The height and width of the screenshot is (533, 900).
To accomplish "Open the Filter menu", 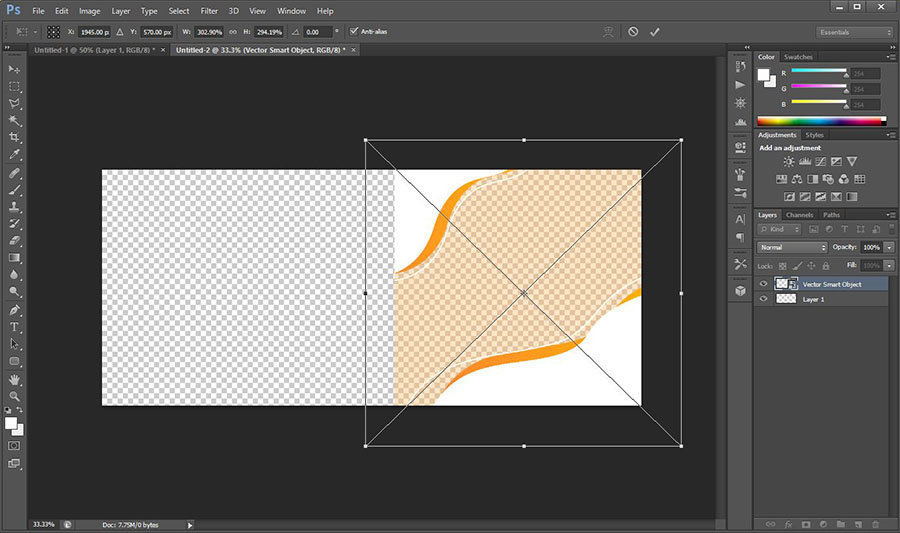I will click(209, 11).
